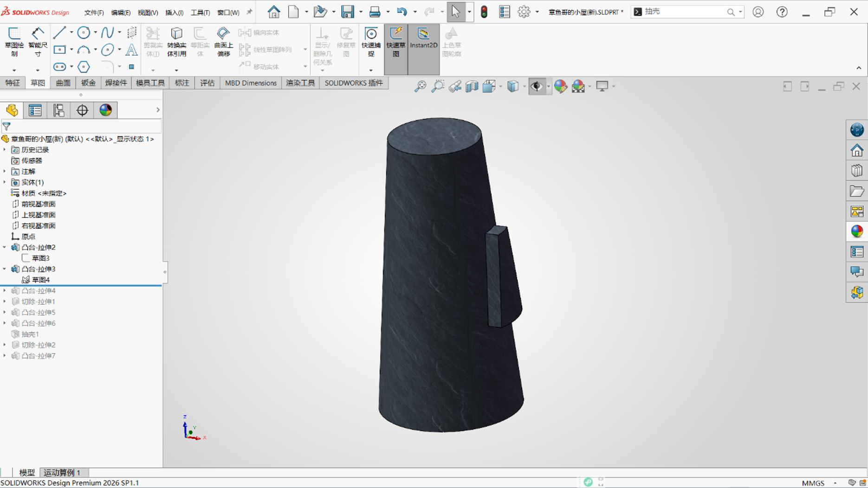
Task: Open the View Palette task pane tab
Action: tap(857, 212)
